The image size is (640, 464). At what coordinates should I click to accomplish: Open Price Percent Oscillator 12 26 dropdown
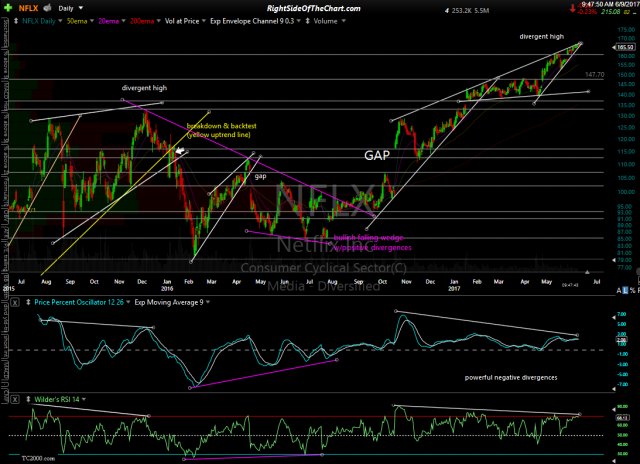(128, 302)
